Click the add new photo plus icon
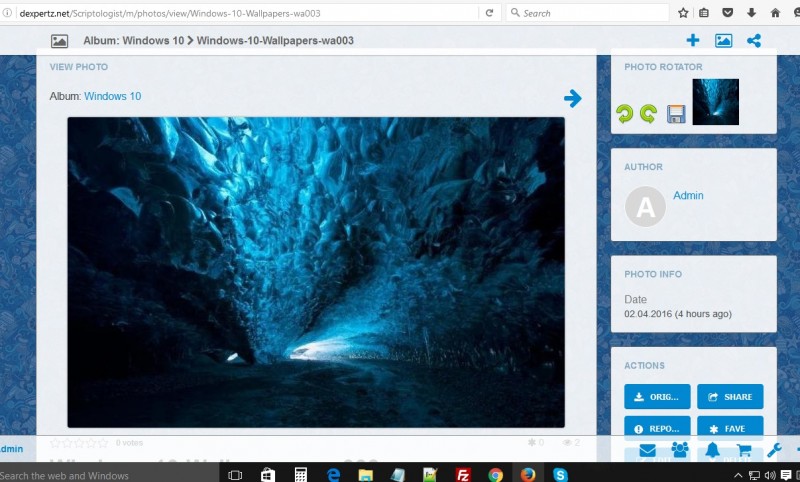 692,40
